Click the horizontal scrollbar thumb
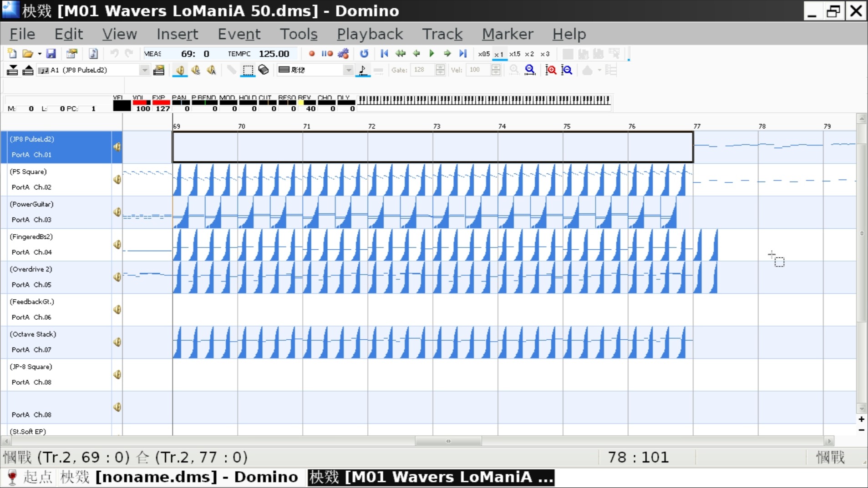 (x=448, y=441)
